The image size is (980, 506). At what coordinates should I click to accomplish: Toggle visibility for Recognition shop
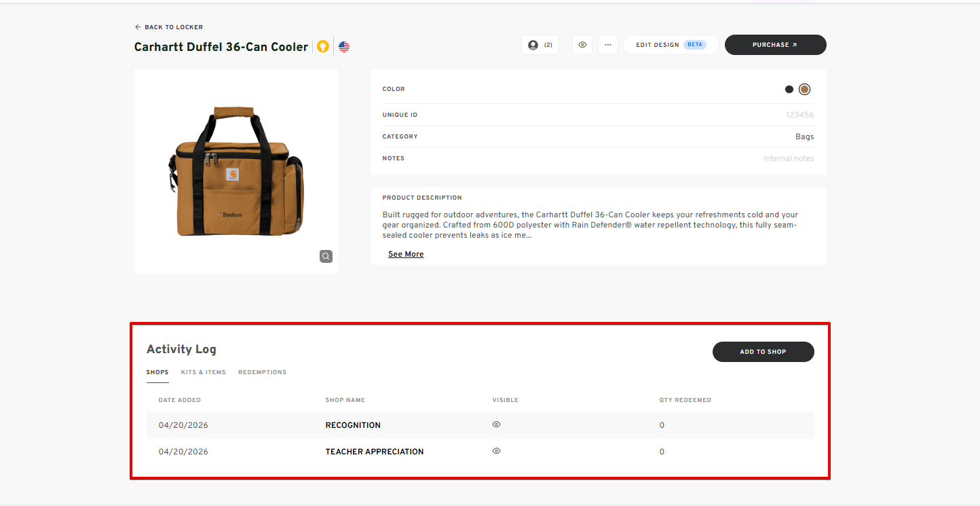[497, 424]
